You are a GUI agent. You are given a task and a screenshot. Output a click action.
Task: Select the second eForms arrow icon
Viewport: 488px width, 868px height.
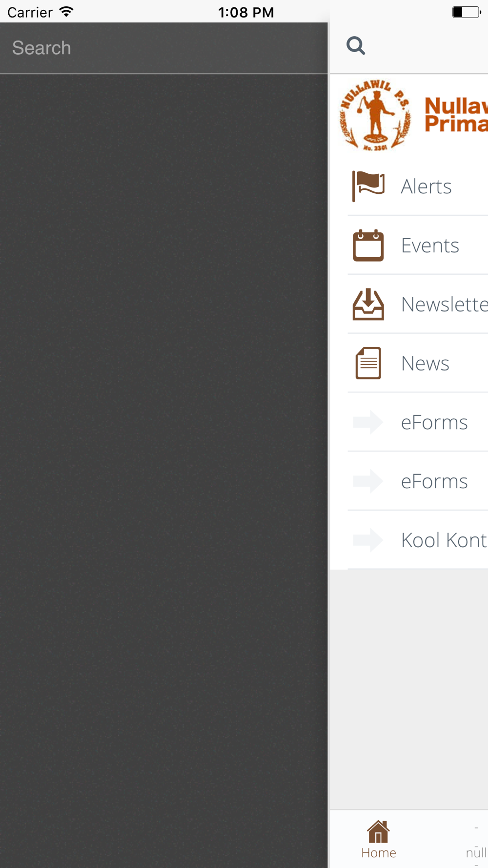pos(368,481)
